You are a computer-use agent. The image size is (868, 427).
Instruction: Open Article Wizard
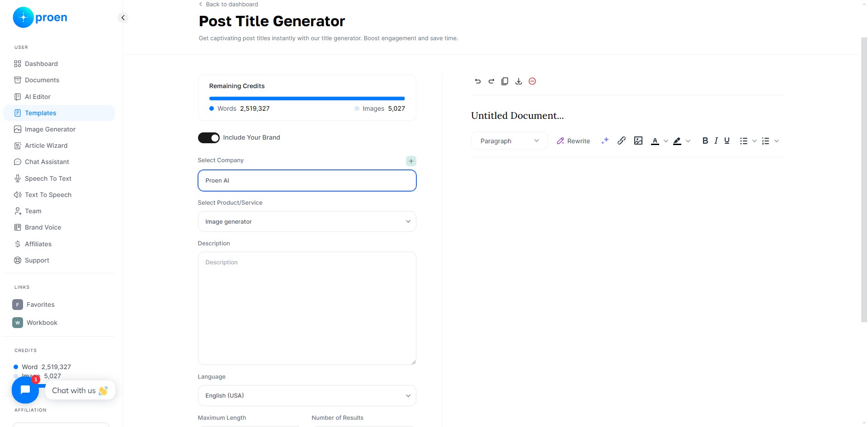[x=59, y=145]
